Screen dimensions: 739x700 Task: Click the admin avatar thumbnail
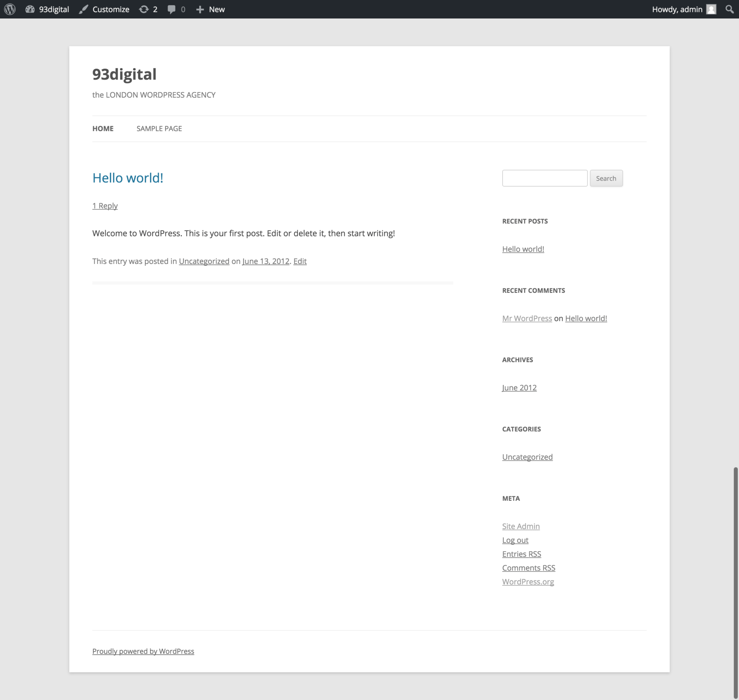[x=711, y=9]
